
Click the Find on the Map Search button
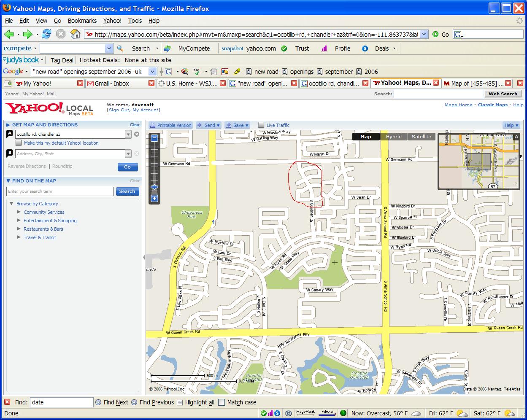tap(127, 191)
